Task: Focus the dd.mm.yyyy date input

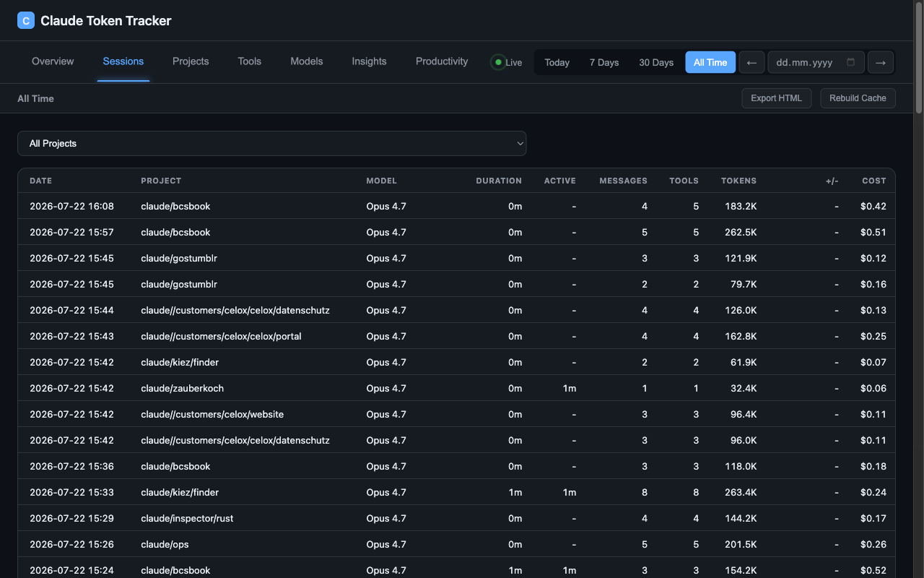Action: (x=816, y=62)
